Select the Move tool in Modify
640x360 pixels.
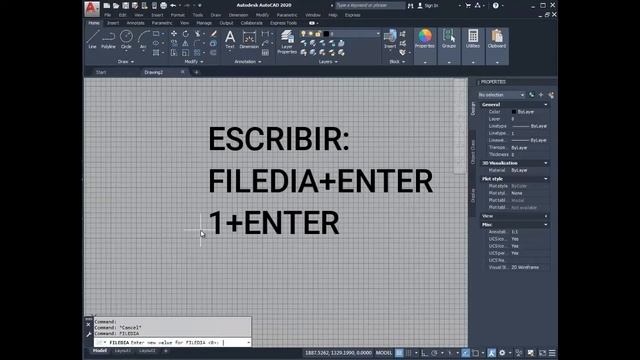pos(174,33)
